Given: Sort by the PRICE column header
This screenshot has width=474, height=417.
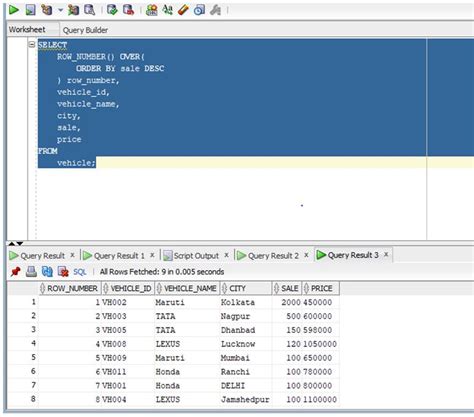Looking at the screenshot, I should [321, 288].
